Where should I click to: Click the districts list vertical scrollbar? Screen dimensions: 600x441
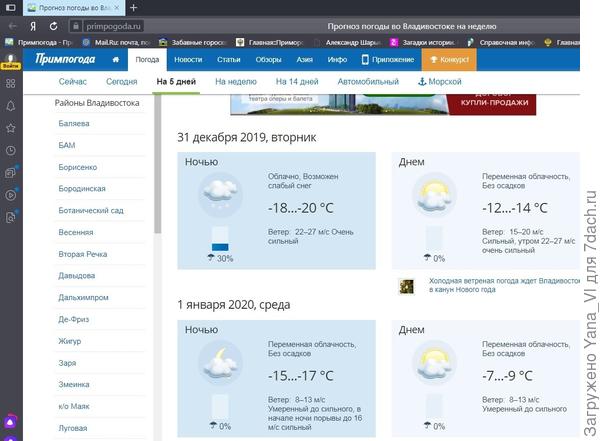coord(158,180)
